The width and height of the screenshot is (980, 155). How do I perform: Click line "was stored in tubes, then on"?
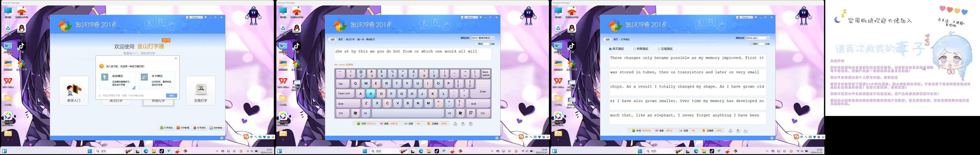click(x=687, y=75)
